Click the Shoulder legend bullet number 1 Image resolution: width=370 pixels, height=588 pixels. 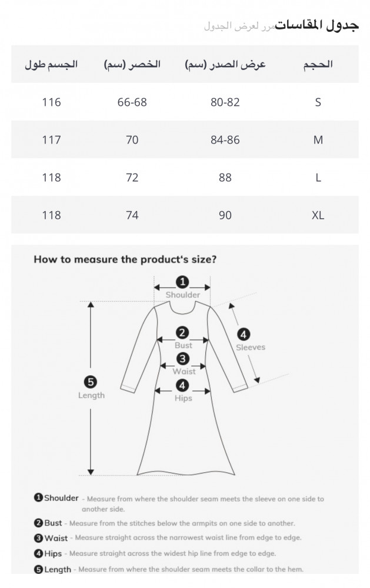(38, 497)
